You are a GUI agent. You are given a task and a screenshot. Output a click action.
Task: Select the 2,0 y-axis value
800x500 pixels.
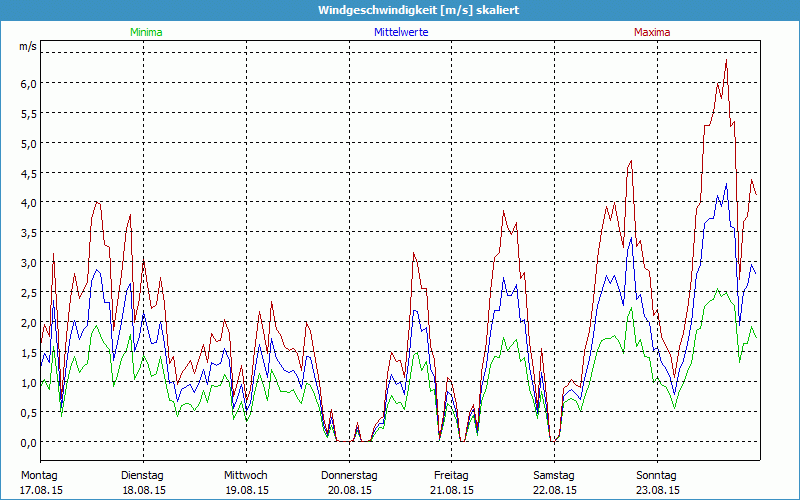(x=28, y=323)
